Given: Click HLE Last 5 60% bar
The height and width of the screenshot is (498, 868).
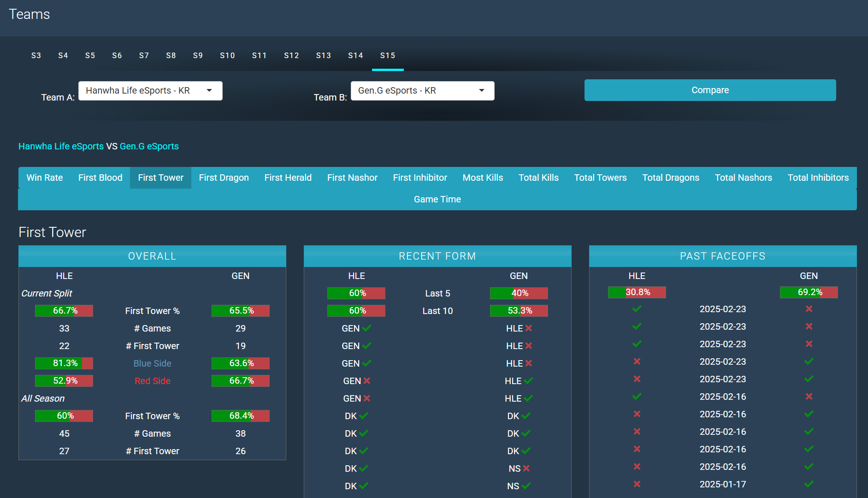Looking at the screenshot, I should click(x=356, y=293).
